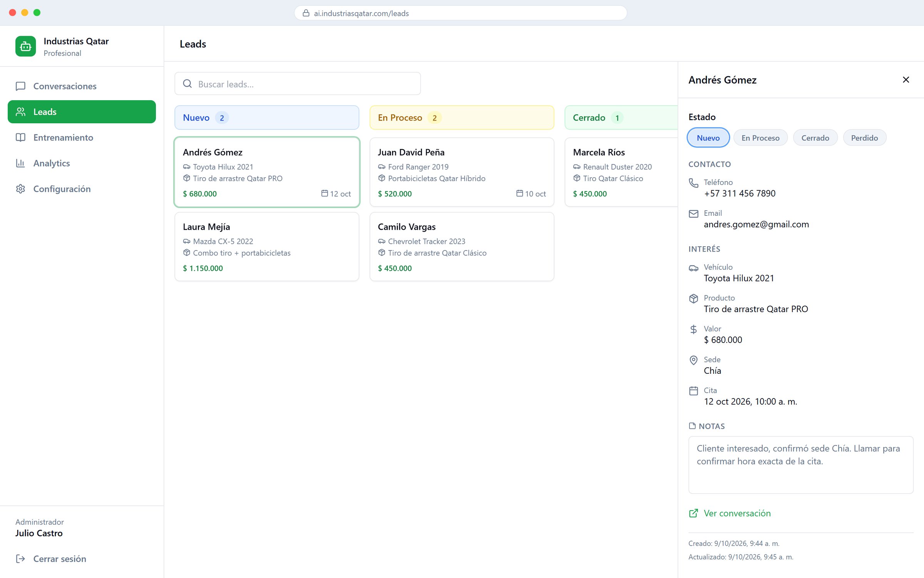Click external link icon of Ver conversación
The height and width of the screenshot is (578, 924).
pyautogui.click(x=693, y=513)
